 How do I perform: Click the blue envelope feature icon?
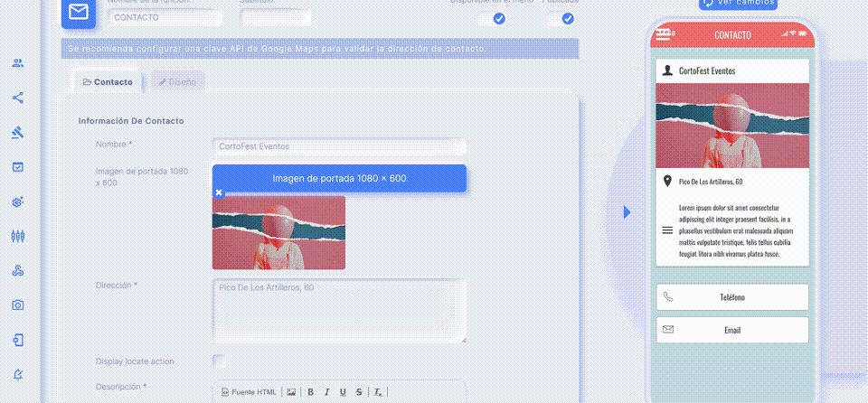pos(79,13)
